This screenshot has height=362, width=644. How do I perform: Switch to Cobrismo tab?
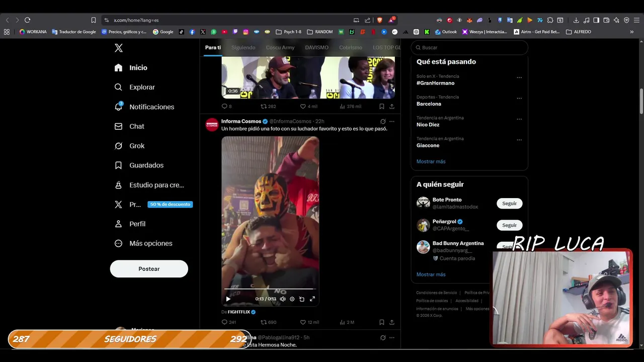click(351, 47)
